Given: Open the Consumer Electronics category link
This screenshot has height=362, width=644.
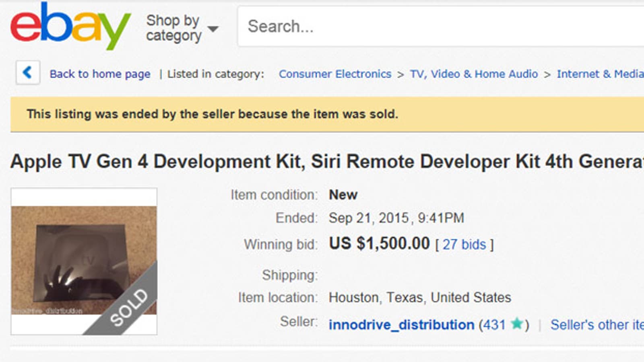Looking at the screenshot, I should (x=335, y=74).
